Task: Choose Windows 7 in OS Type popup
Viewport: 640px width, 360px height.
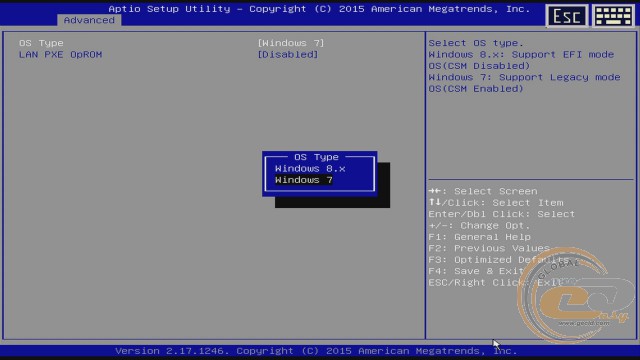Action: click(304, 180)
